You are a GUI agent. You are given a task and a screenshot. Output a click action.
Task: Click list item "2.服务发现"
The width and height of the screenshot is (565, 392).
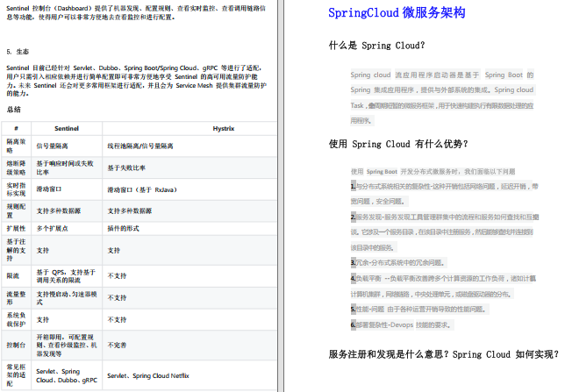point(445,232)
